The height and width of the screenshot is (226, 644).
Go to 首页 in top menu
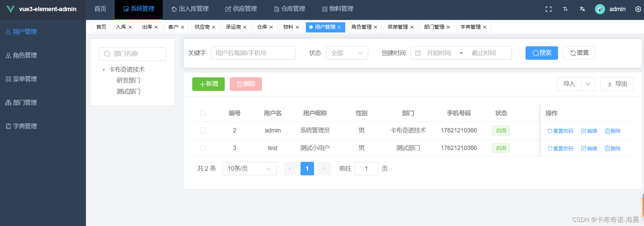pyautogui.click(x=100, y=9)
